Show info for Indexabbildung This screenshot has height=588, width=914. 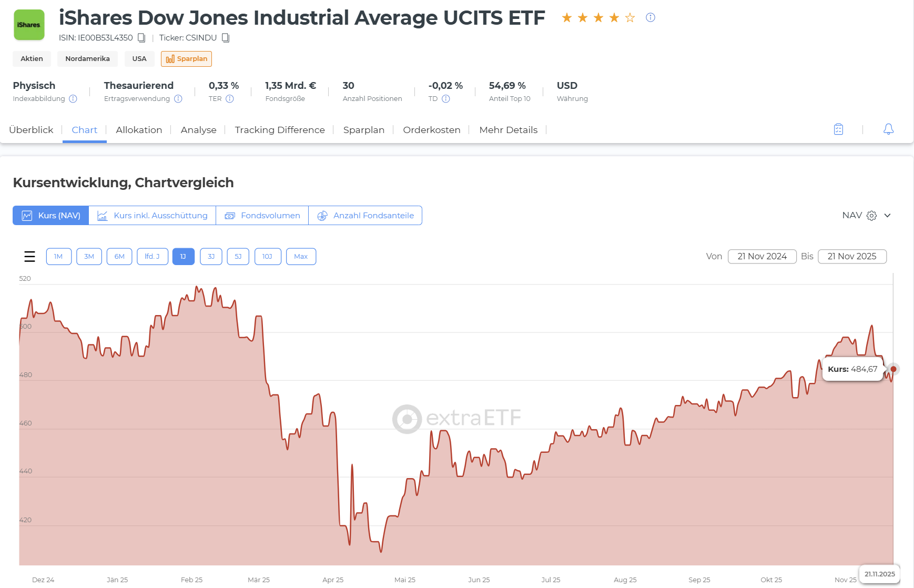point(73,99)
